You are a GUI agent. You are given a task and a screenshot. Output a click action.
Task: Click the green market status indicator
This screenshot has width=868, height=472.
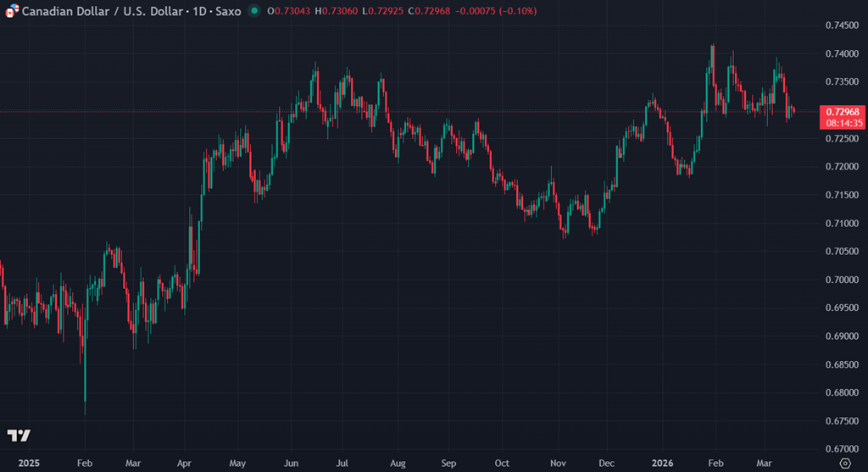click(254, 11)
